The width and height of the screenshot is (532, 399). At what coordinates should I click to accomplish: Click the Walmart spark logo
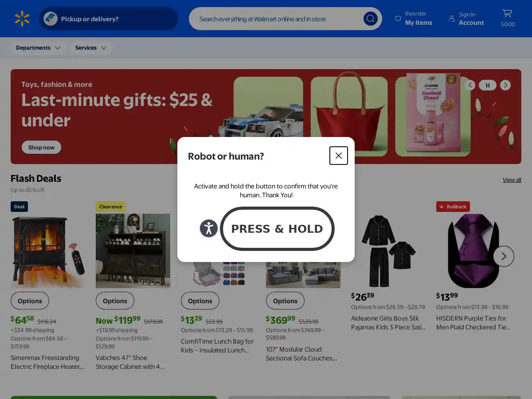tap(21, 19)
